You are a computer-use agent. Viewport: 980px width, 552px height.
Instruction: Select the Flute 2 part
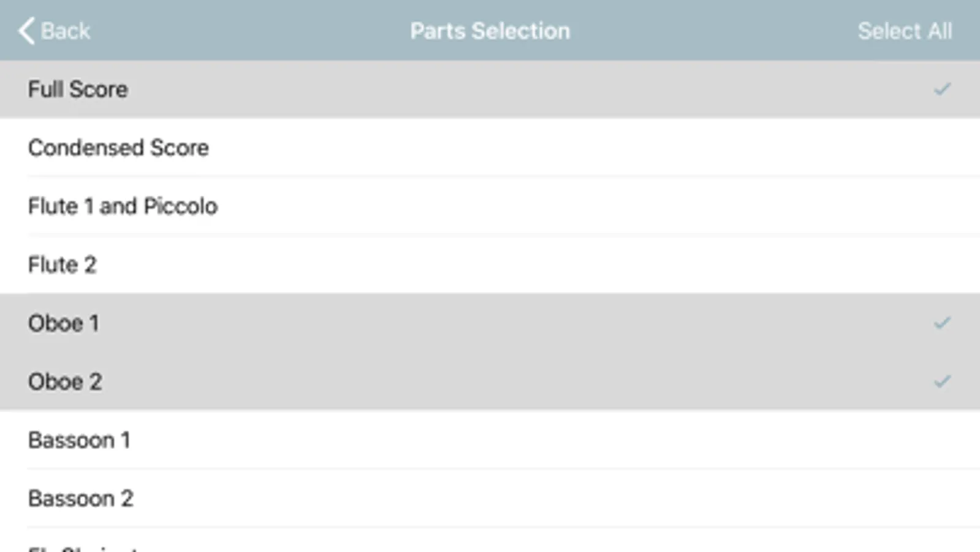[63, 265]
